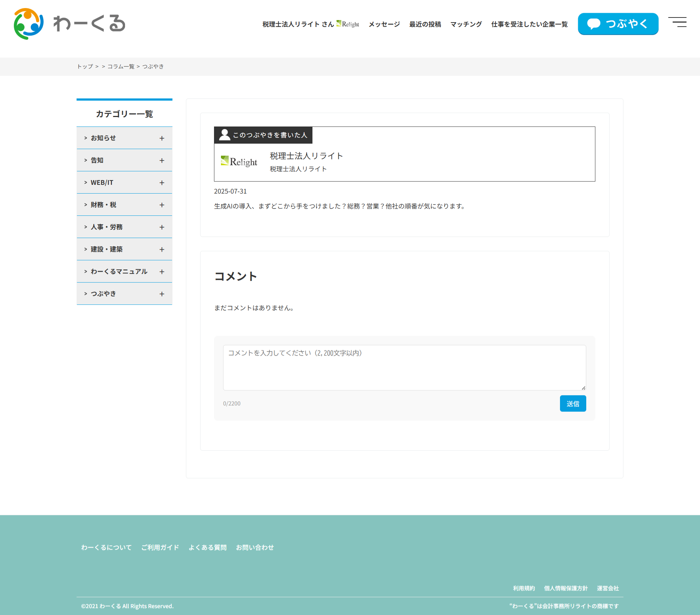The image size is (700, 615).
Task: Grab the comment box resize handle
Action: (583, 388)
